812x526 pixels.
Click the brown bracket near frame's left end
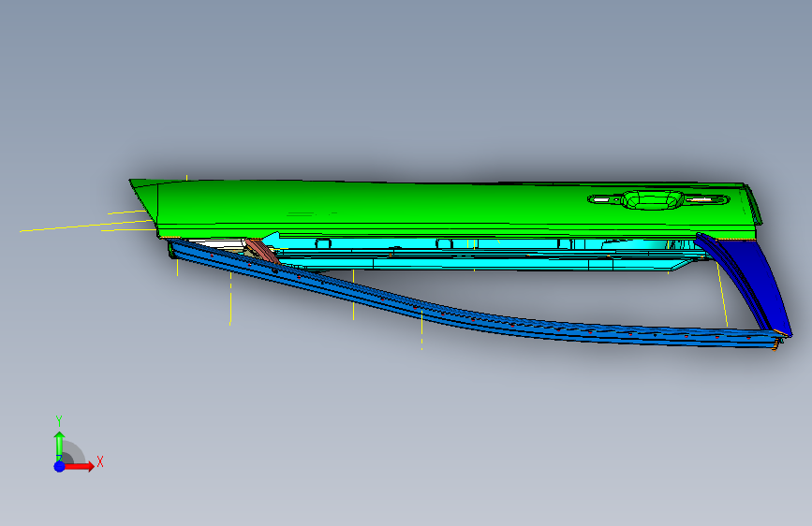point(261,251)
